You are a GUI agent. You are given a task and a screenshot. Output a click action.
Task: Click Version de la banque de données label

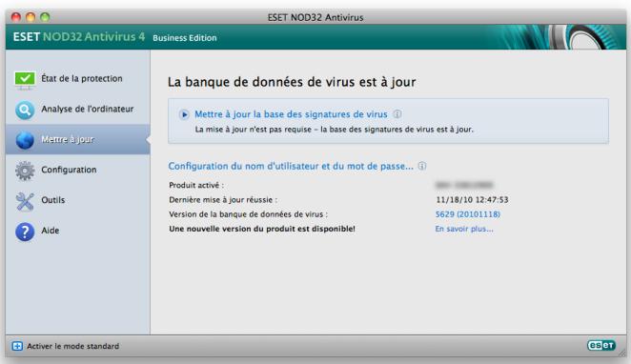coord(248,214)
